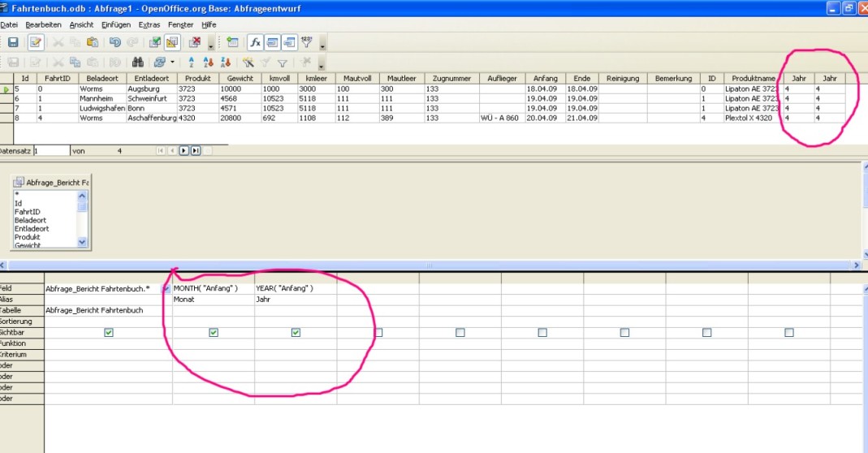The height and width of the screenshot is (453, 868).
Task: Uncheck Sichtbar for MONTH("Anfang") column
Action: pyautogui.click(x=213, y=332)
